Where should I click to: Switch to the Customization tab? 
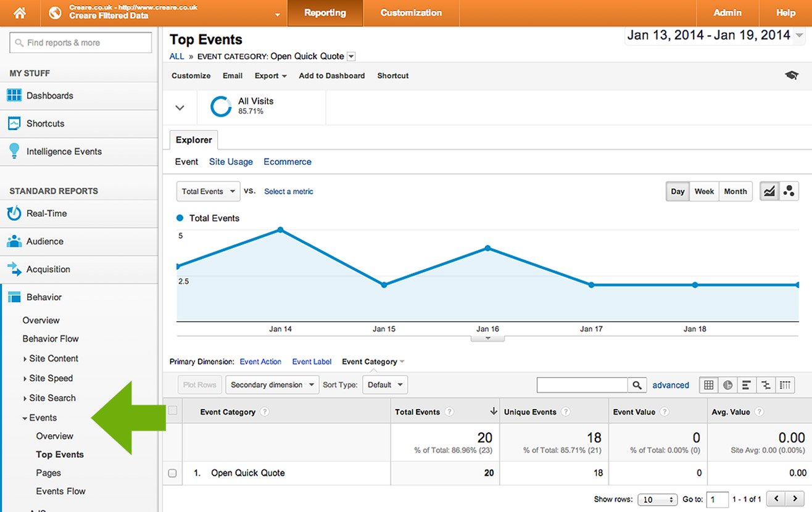[x=411, y=12]
